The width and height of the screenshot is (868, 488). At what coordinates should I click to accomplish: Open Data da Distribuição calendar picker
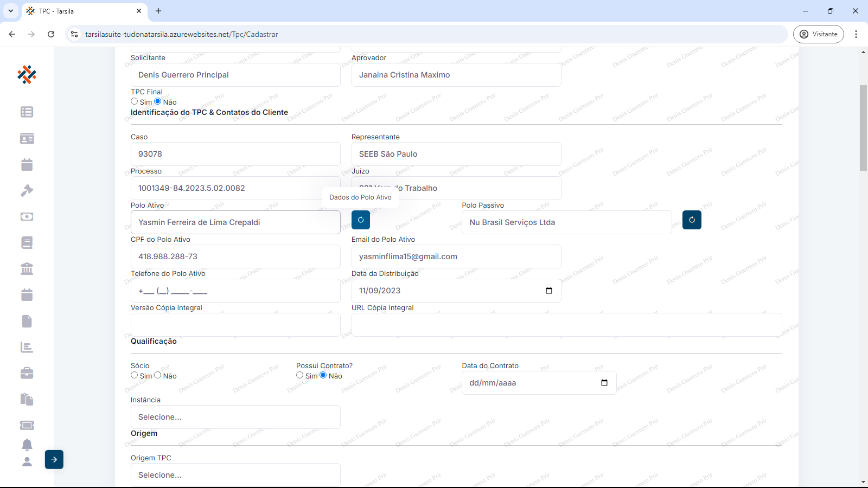point(549,291)
